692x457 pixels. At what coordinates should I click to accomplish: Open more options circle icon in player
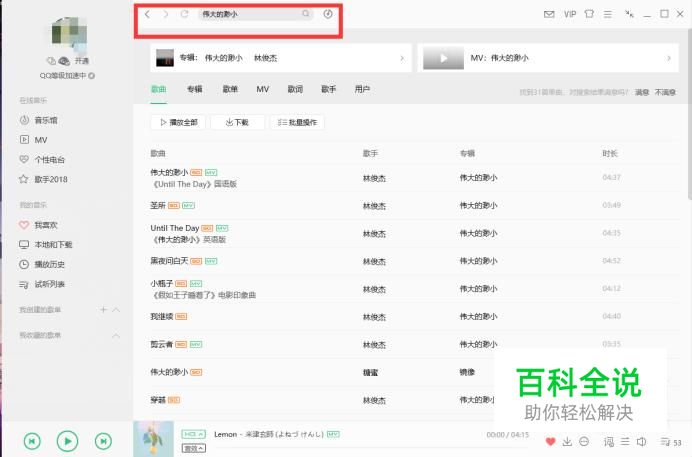tap(584, 441)
